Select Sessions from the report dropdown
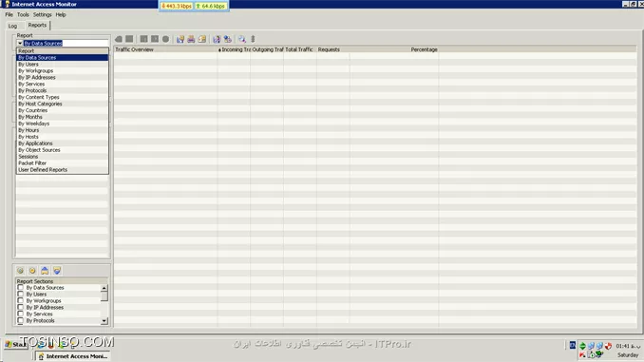This screenshot has width=644, height=362. pyautogui.click(x=63, y=156)
